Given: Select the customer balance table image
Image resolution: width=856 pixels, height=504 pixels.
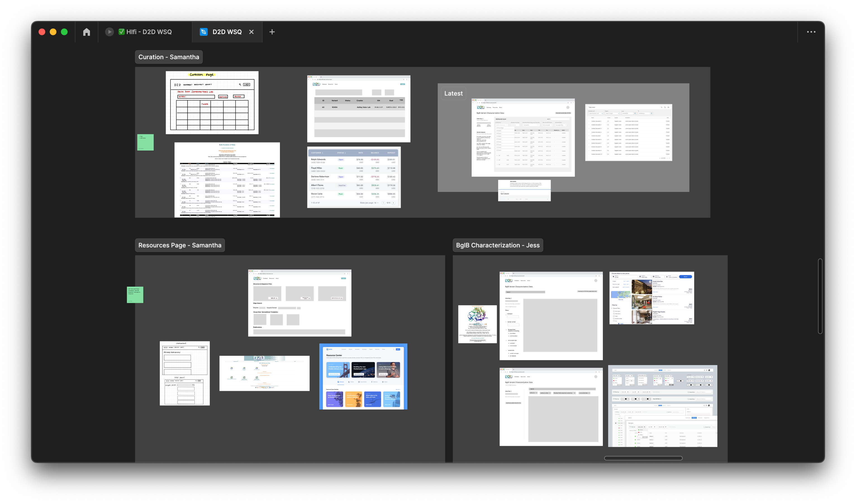Looking at the screenshot, I should tap(354, 177).
